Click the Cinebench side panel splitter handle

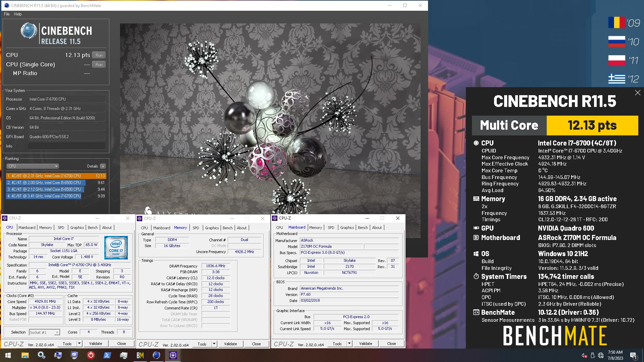(x=112, y=137)
